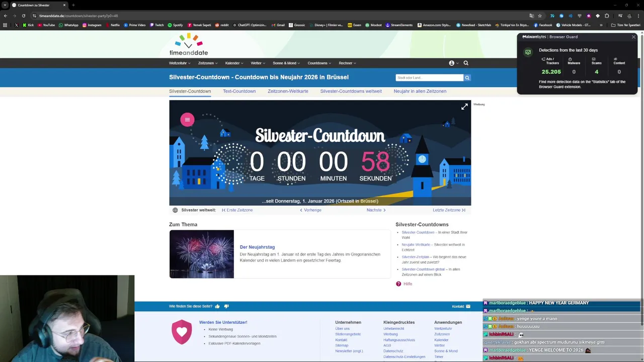Switch to Text-Countdown tab
This screenshot has width=644, height=362.
239,91
